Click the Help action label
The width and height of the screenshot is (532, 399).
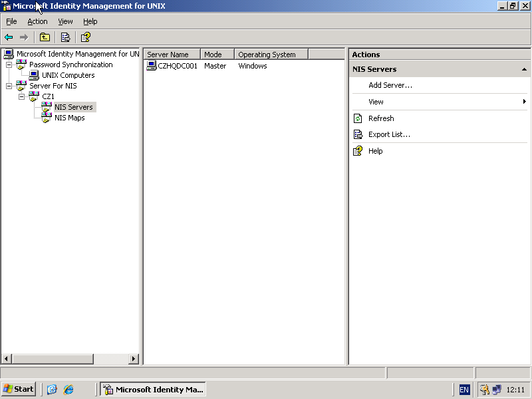[375, 151]
